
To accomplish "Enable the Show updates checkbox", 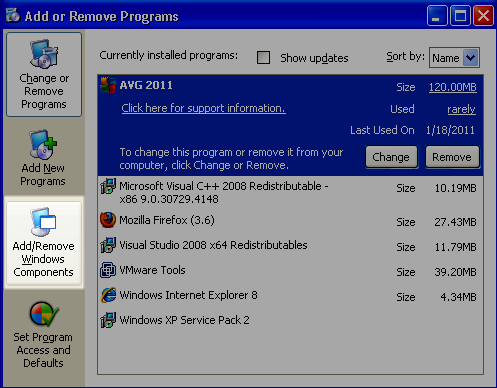I will point(263,58).
